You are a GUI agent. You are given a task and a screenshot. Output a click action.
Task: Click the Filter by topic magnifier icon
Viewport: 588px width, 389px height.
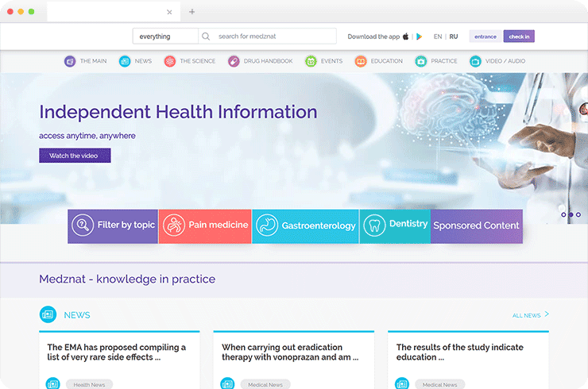(x=83, y=225)
